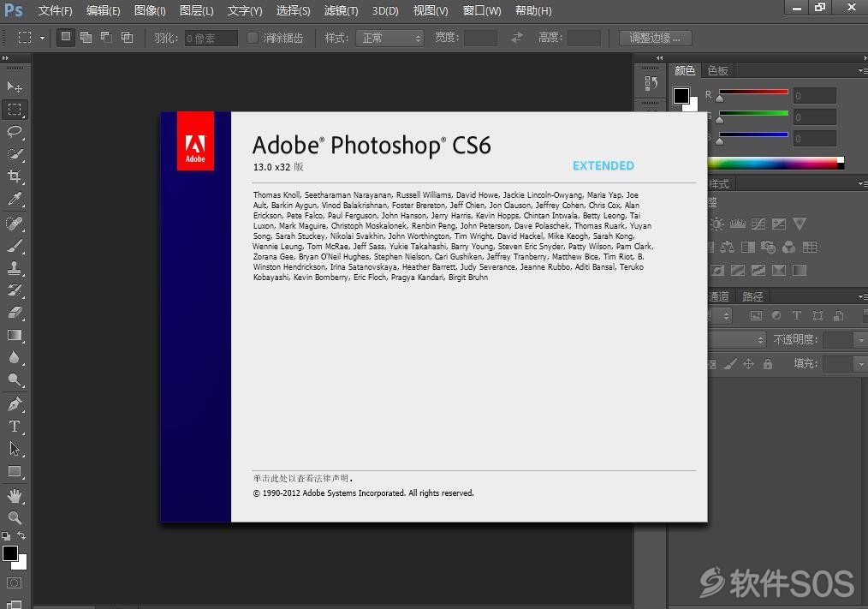
Task: Toggle Quick Mask mode
Action: coord(15,583)
